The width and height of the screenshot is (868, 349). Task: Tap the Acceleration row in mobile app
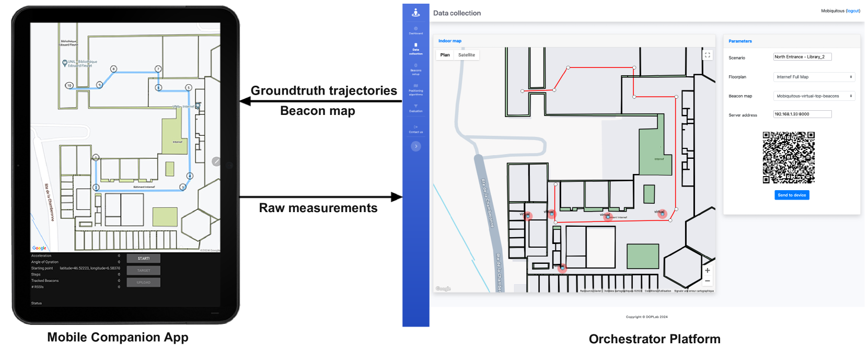point(76,256)
